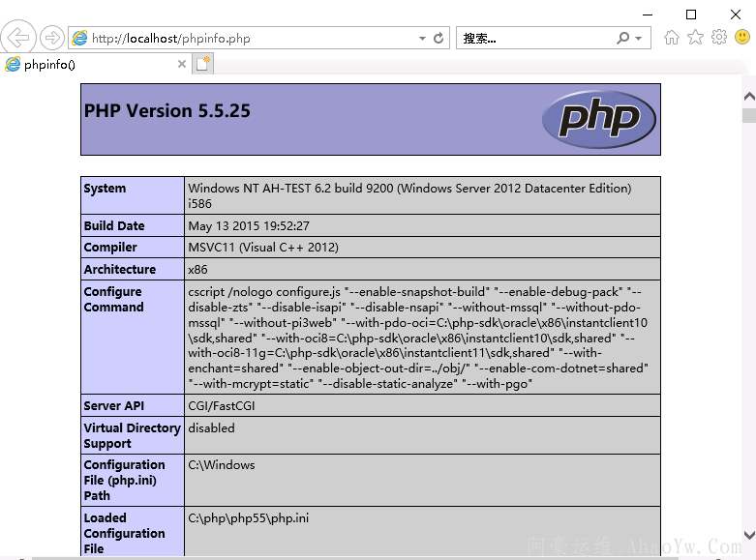Refresh the phpinfo page
This screenshot has width=756, height=560.
pos(438,39)
